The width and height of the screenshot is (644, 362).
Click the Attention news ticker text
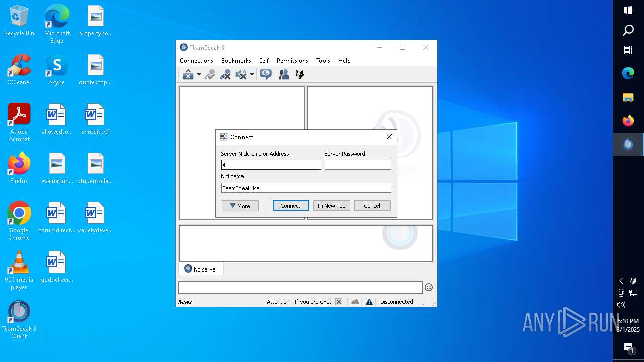click(x=298, y=302)
